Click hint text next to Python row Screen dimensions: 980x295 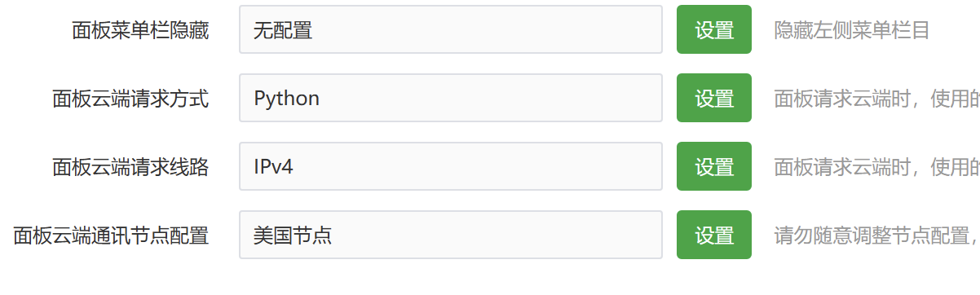click(876, 99)
